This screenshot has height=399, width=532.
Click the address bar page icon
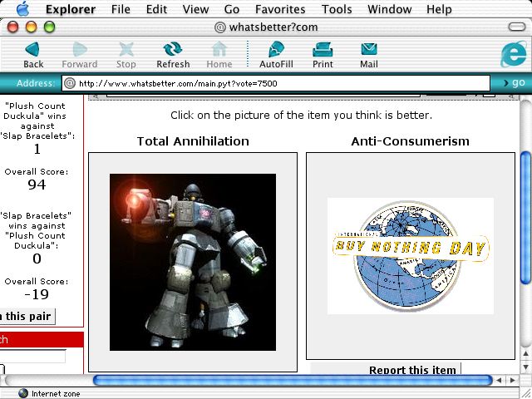70,83
